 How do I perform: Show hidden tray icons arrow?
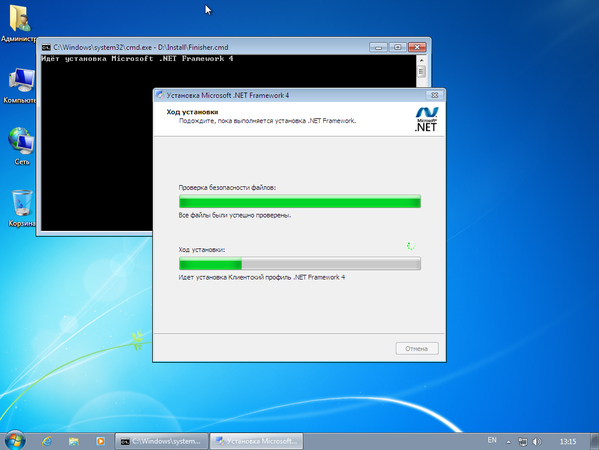508,442
